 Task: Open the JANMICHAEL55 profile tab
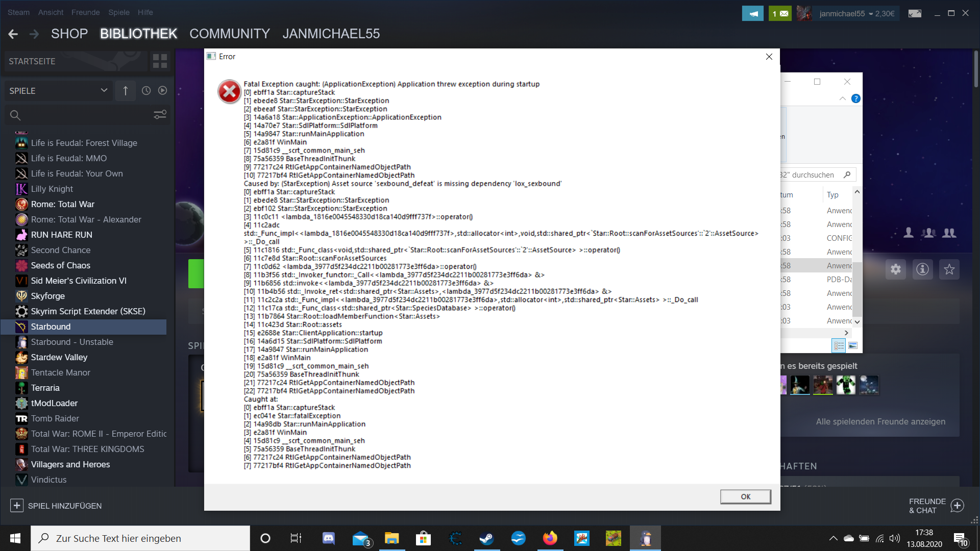click(331, 34)
